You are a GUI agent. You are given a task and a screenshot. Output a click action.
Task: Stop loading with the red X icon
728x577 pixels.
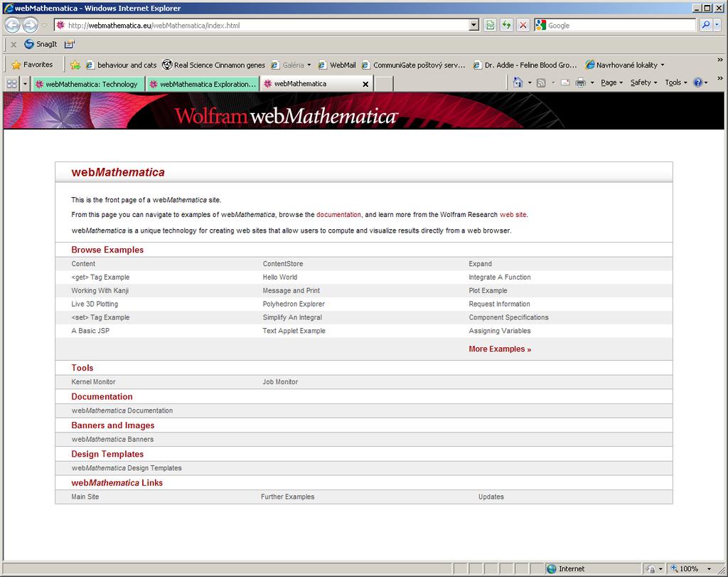523,26
